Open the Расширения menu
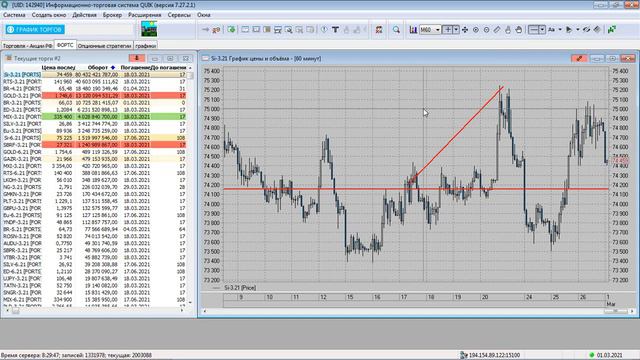Screen dimensions: 640x360 pyautogui.click(x=144, y=15)
